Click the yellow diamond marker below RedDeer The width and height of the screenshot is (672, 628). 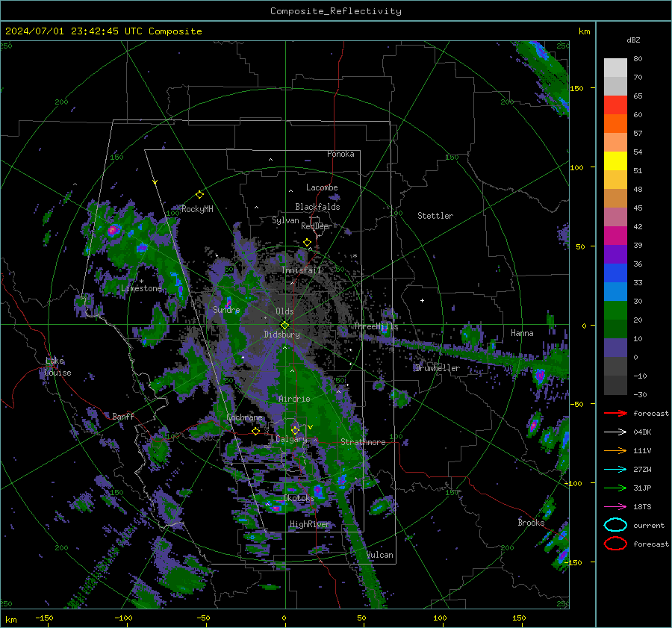click(x=307, y=243)
